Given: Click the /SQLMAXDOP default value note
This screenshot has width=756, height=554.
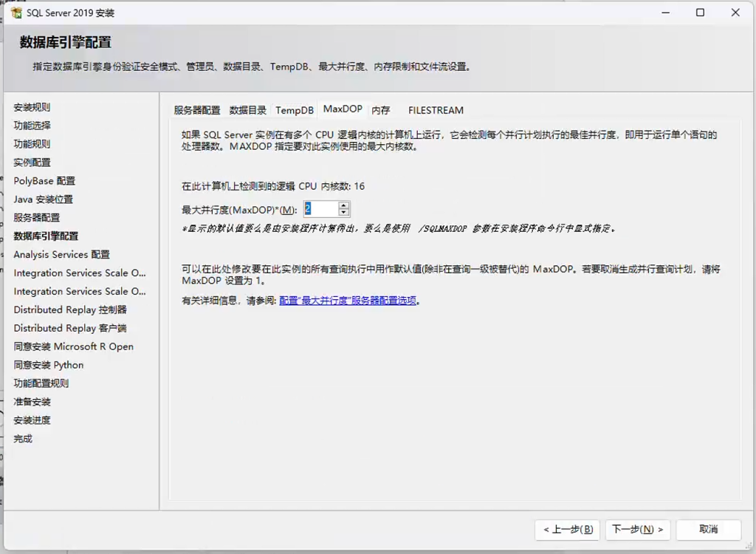Looking at the screenshot, I should click(399, 228).
